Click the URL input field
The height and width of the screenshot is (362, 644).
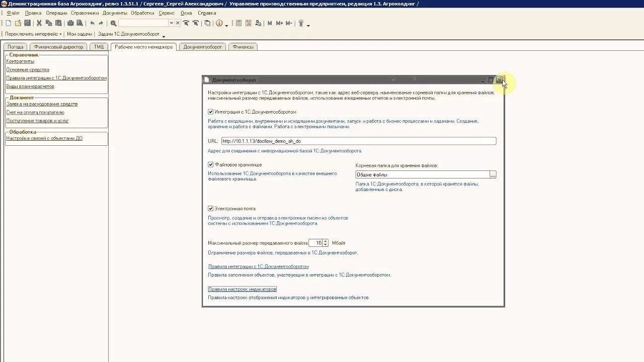tap(359, 141)
